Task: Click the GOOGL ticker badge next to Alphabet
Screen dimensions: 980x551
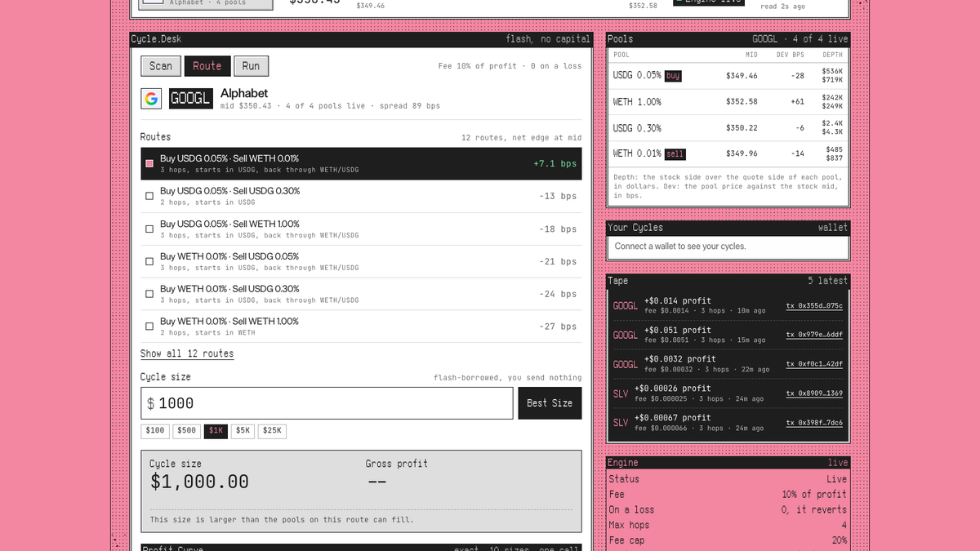Action: (190, 99)
